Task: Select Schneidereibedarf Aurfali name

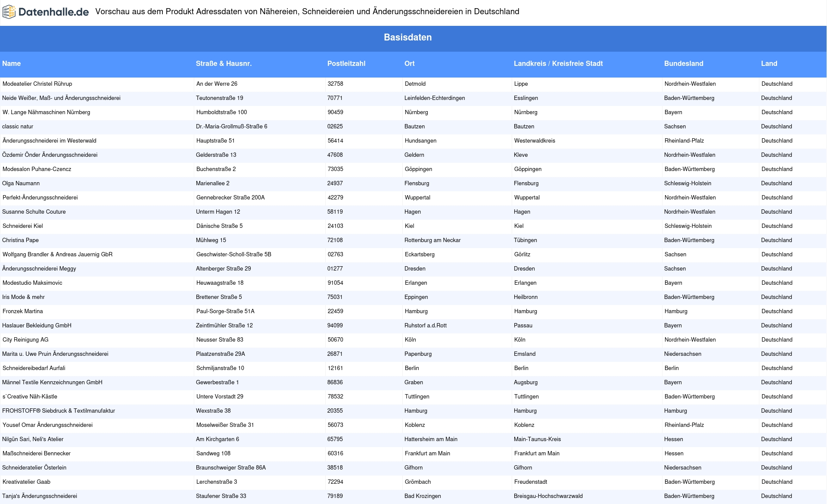Action: (x=34, y=368)
